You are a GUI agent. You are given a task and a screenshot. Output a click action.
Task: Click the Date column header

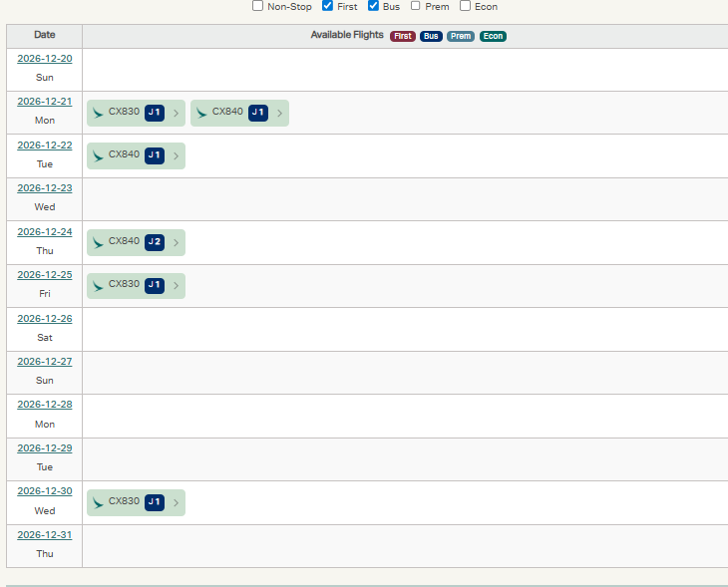44,35
